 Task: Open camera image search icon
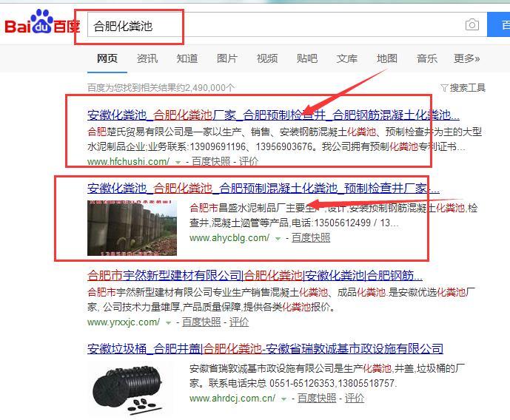pyautogui.click(x=472, y=24)
